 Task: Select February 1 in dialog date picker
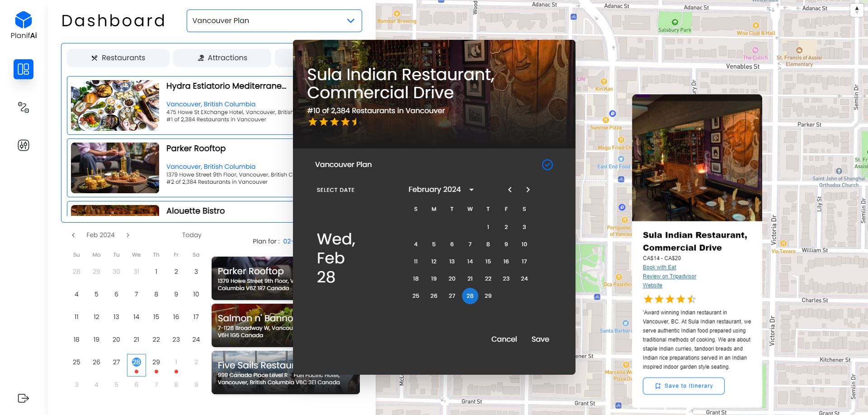coord(488,227)
